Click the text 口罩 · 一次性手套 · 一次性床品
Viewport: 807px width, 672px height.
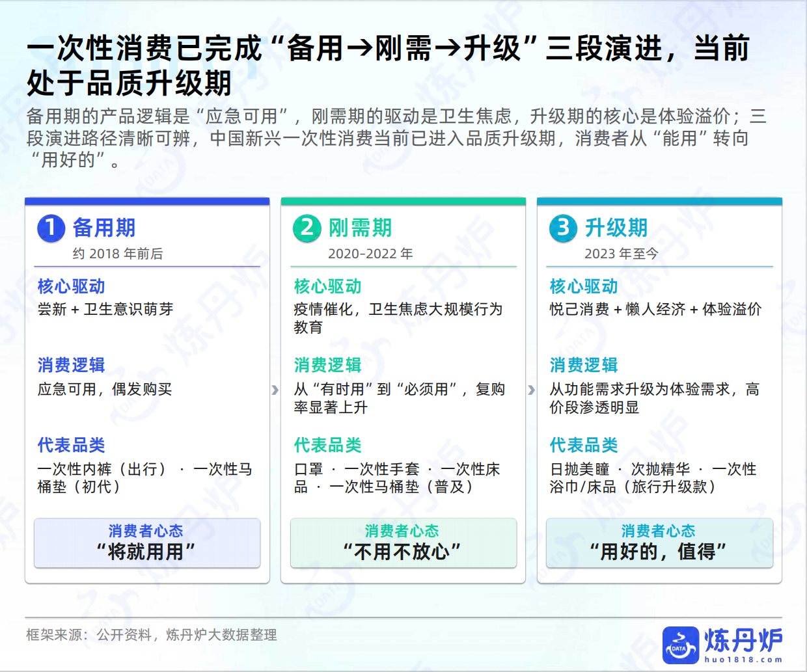click(x=397, y=477)
